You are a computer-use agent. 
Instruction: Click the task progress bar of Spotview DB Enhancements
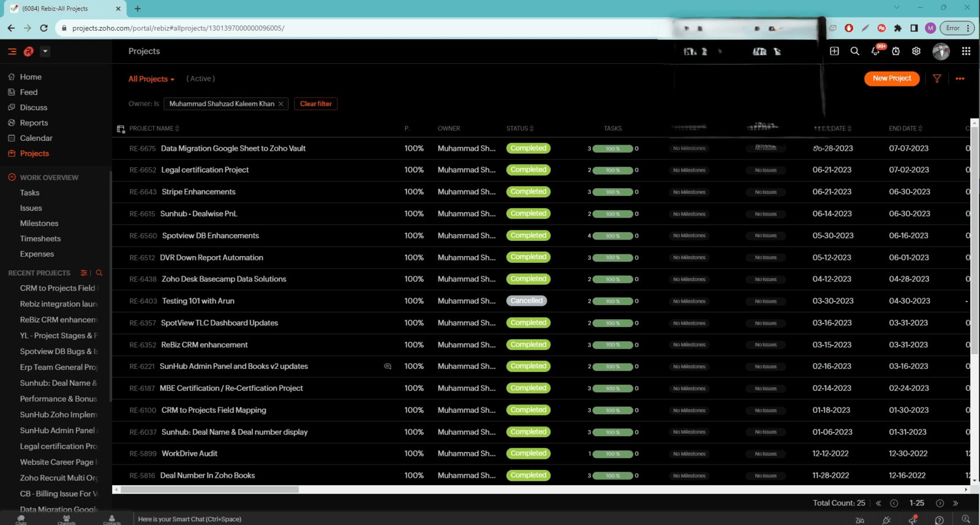[612, 236]
